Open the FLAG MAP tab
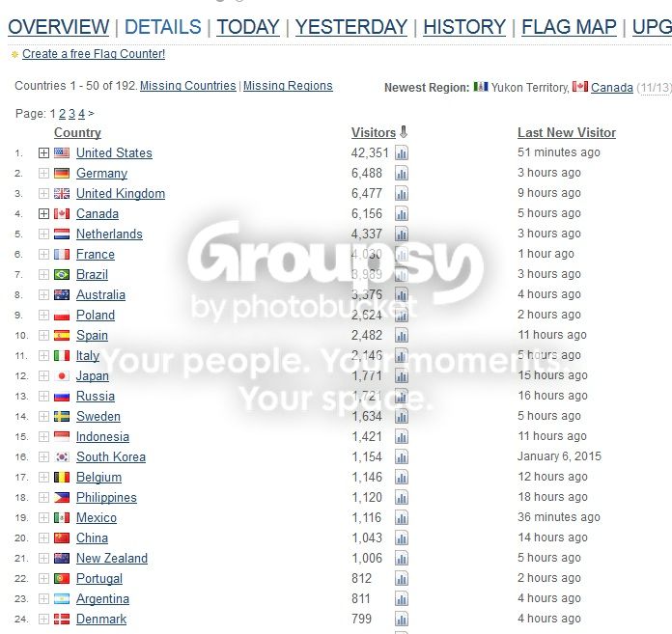Viewport: 672px width, 634px height. [x=569, y=27]
